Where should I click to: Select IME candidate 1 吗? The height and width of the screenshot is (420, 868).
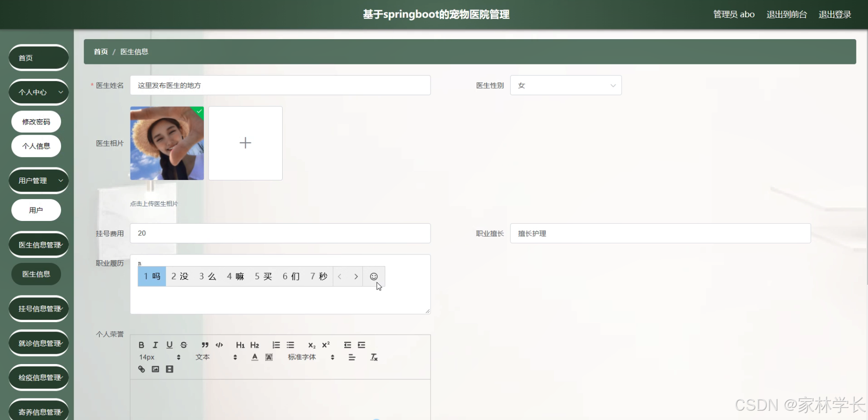coord(152,276)
